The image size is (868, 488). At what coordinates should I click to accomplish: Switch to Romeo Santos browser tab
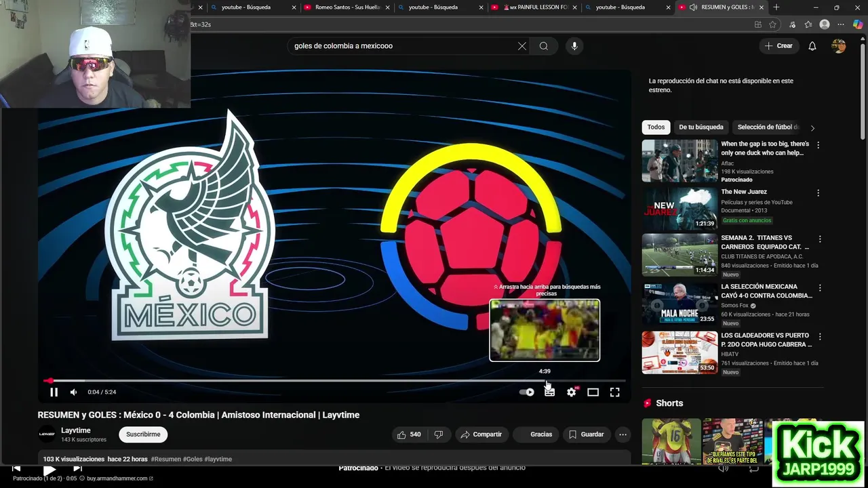click(346, 7)
